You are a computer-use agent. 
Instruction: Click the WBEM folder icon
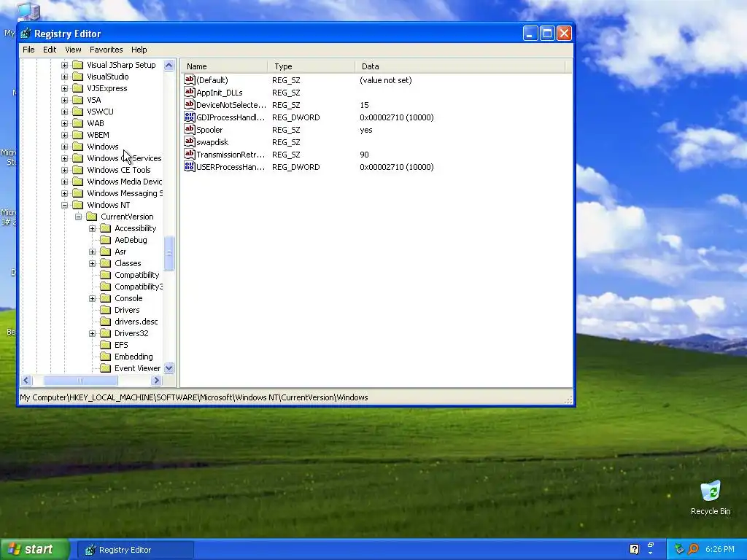[x=77, y=135]
